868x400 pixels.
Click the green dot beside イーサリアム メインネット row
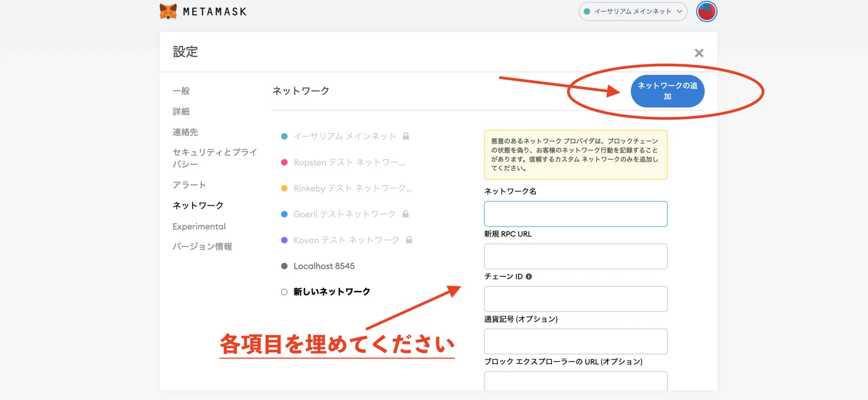point(284,137)
